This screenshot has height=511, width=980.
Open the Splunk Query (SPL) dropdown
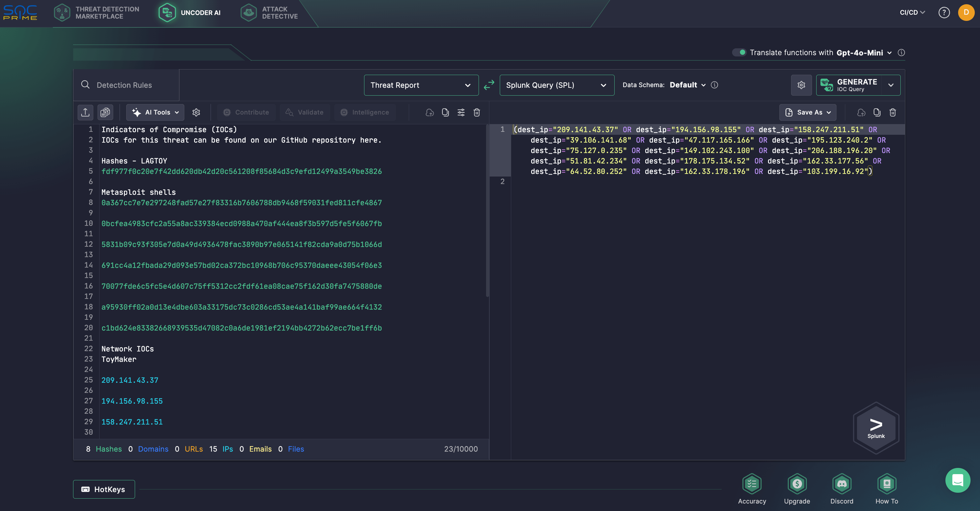557,85
